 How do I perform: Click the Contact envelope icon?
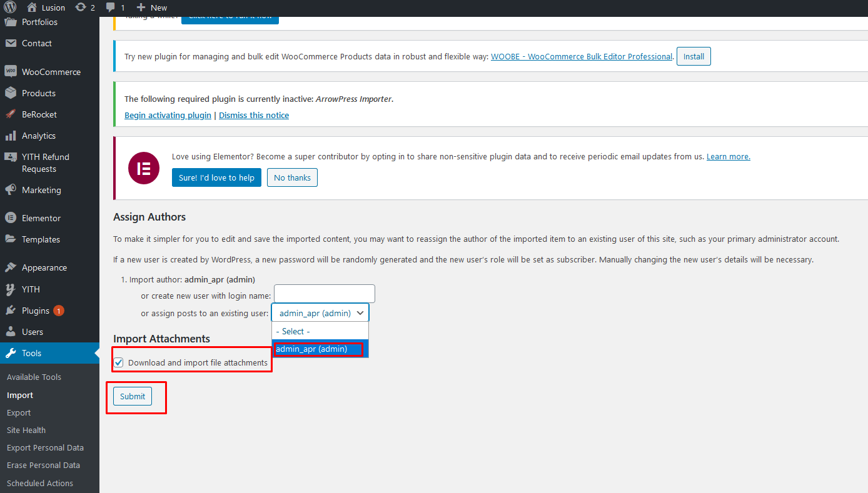11,43
